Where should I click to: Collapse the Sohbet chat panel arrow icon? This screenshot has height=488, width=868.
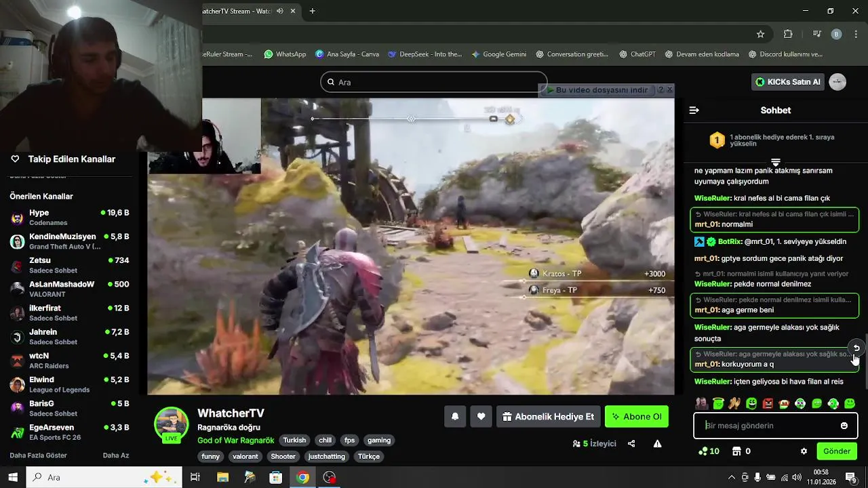tap(694, 110)
